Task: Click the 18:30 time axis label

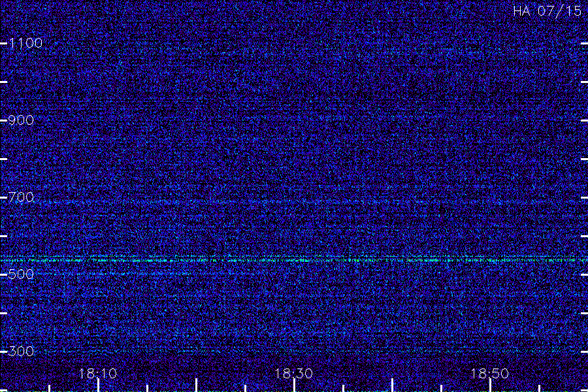Action: click(293, 374)
